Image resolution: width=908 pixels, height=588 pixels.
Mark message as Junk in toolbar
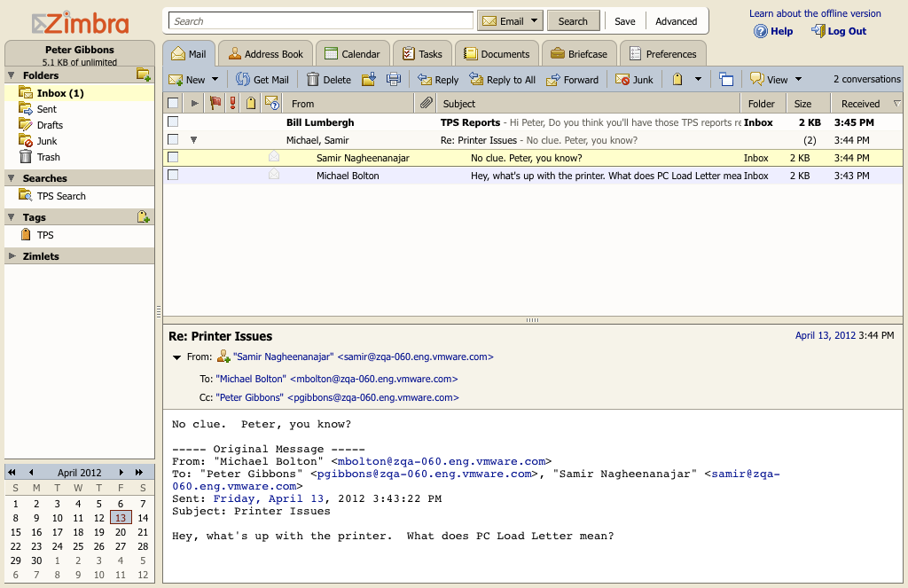(x=634, y=79)
